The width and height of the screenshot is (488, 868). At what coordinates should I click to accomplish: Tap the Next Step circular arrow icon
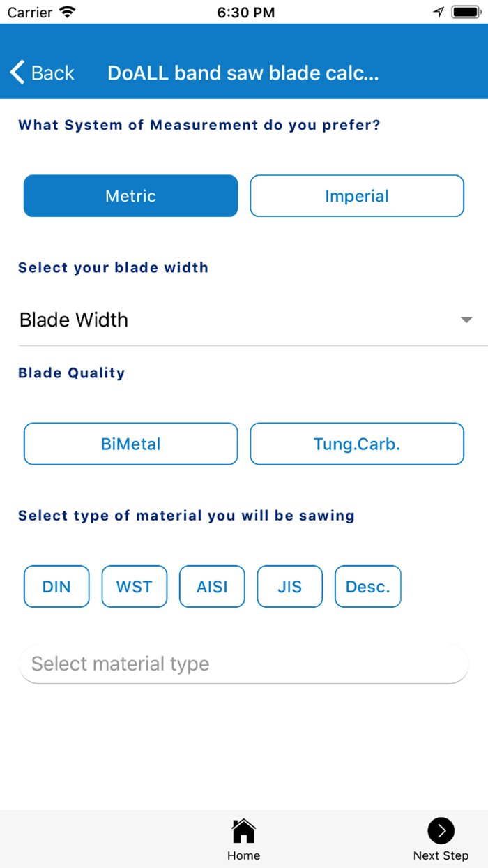pos(441,830)
